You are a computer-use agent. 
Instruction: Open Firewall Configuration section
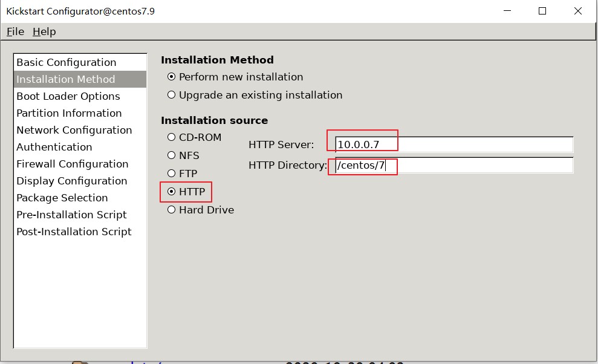80,164
